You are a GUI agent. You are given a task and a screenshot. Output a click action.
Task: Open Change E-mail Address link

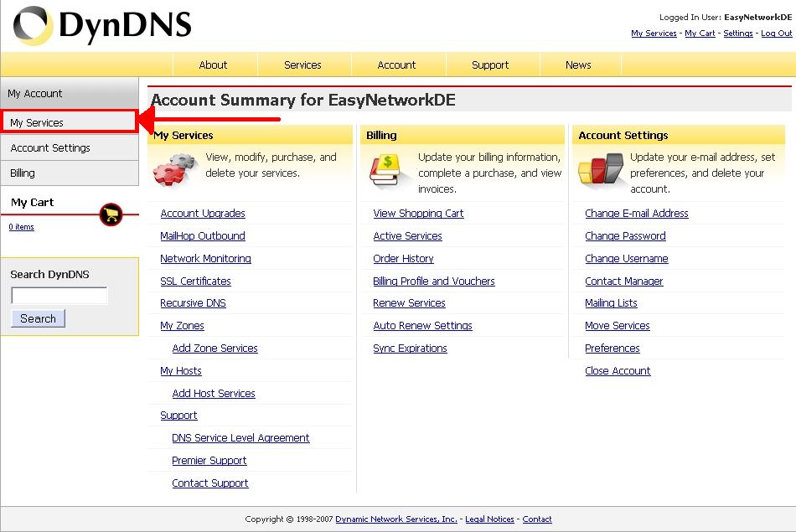point(637,213)
